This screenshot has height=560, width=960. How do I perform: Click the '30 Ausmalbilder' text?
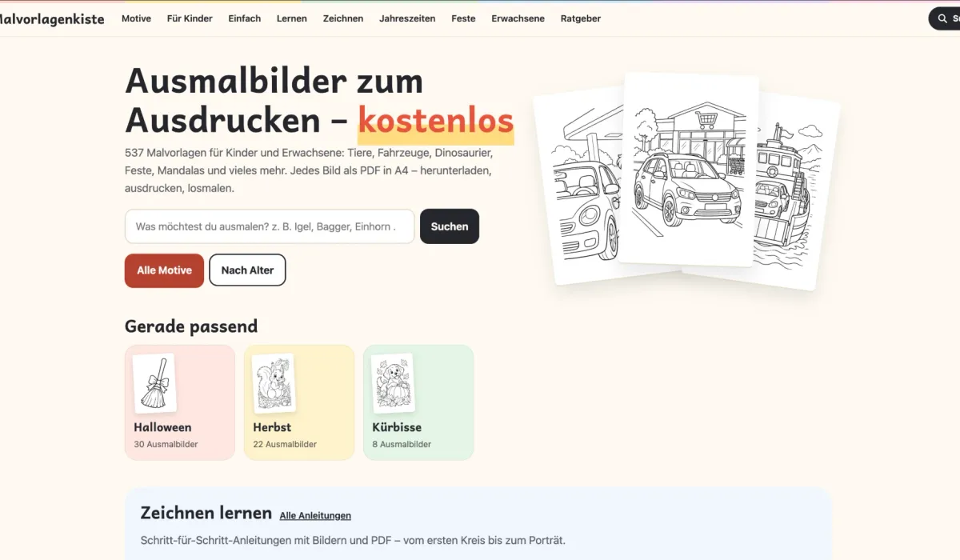click(166, 444)
